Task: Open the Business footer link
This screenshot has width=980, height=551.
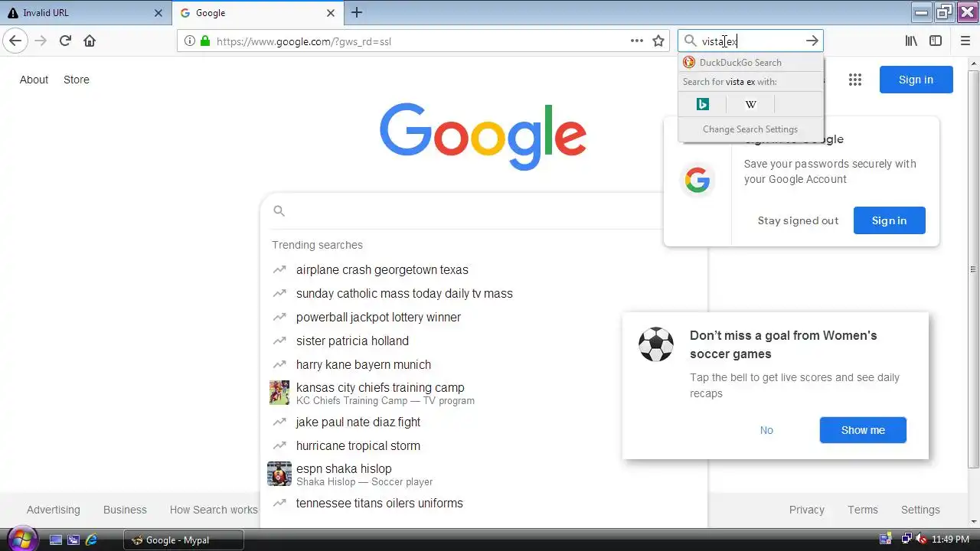Action: pos(125,510)
